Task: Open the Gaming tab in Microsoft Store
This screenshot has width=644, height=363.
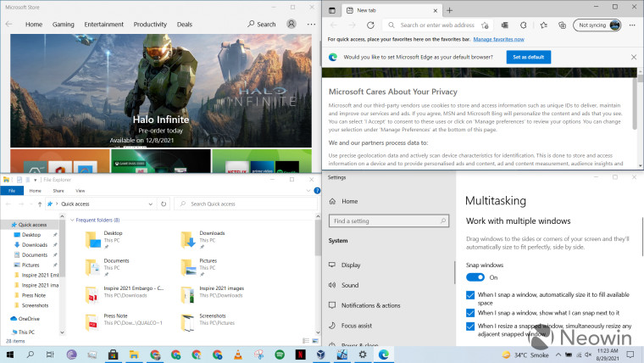Action: pyautogui.click(x=64, y=25)
